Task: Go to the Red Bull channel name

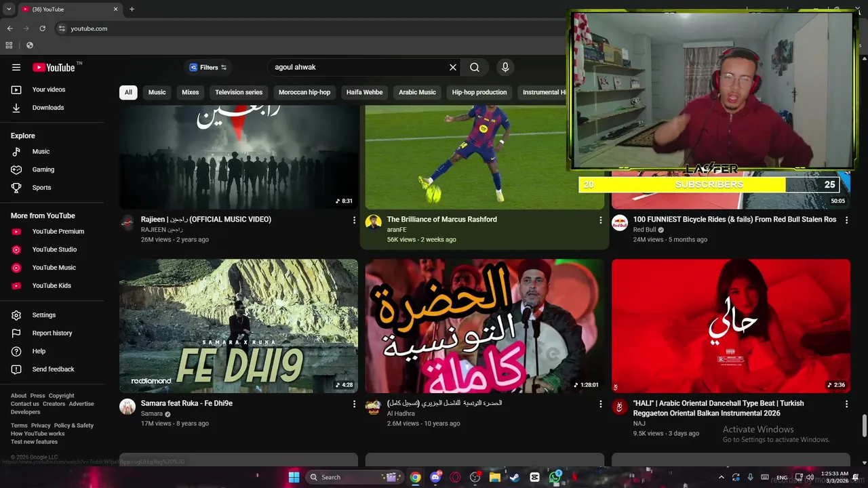Action: (x=644, y=230)
